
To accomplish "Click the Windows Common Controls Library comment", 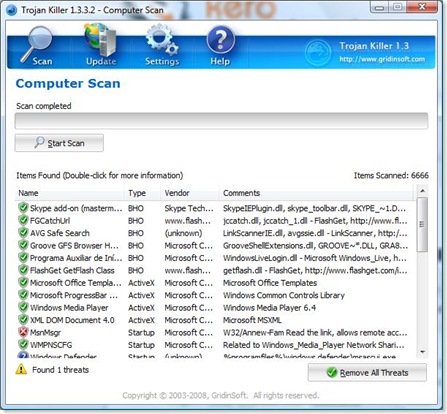I will [284, 295].
